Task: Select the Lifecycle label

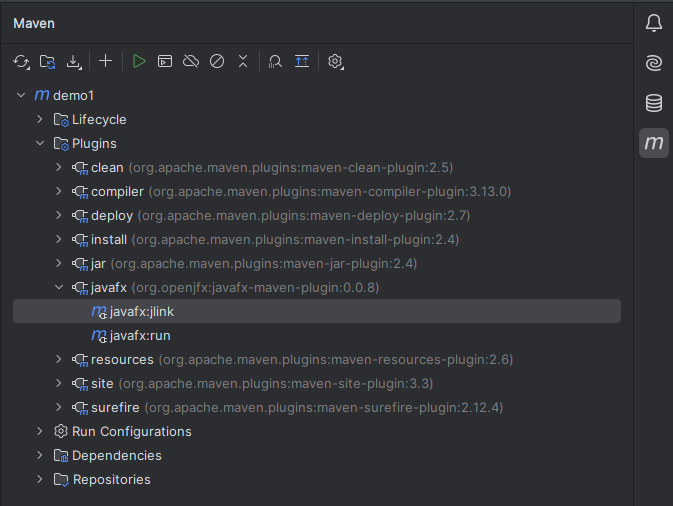Action: pyautogui.click(x=99, y=119)
